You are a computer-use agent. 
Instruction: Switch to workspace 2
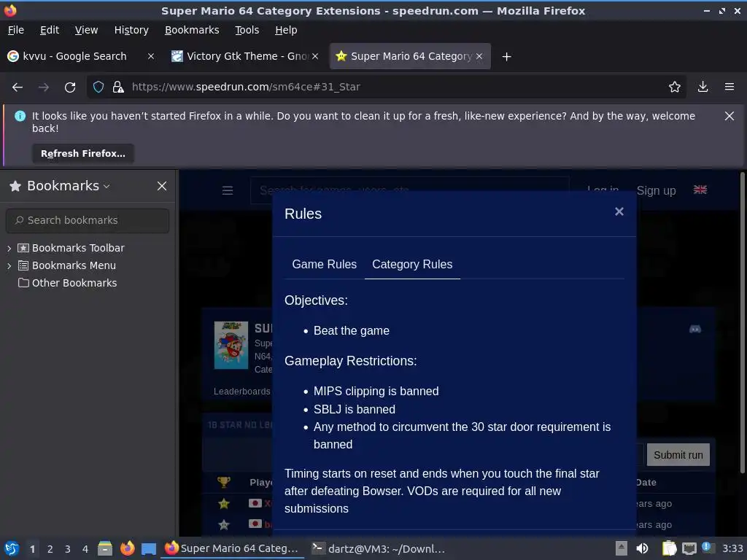(50, 549)
